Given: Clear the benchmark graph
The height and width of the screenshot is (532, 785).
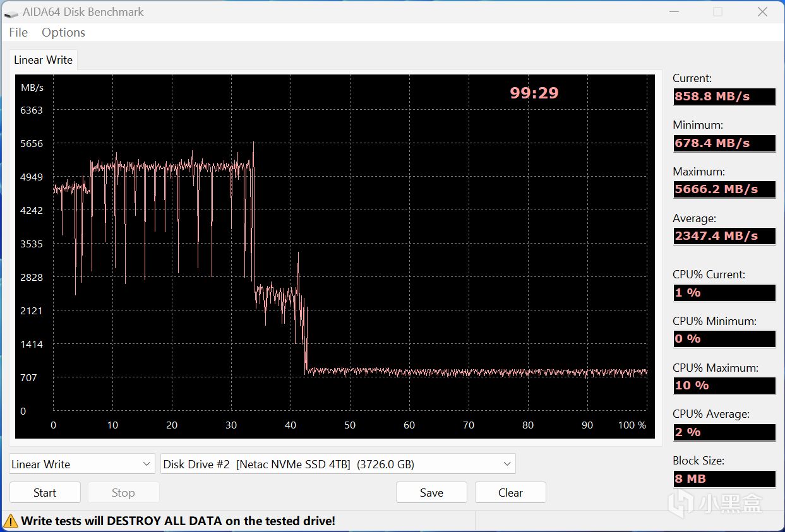Looking at the screenshot, I should coord(510,492).
